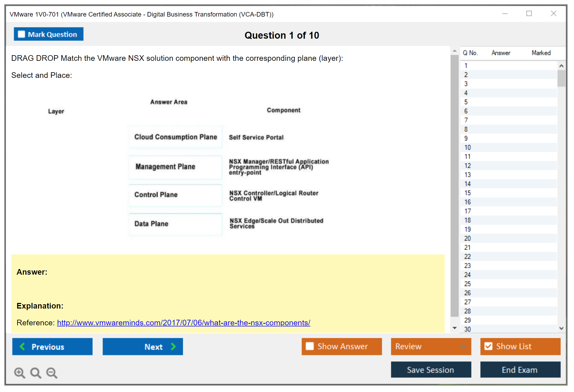Click question list scroll-down arrow
Screen dimensions: 574x392
(561, 328)
